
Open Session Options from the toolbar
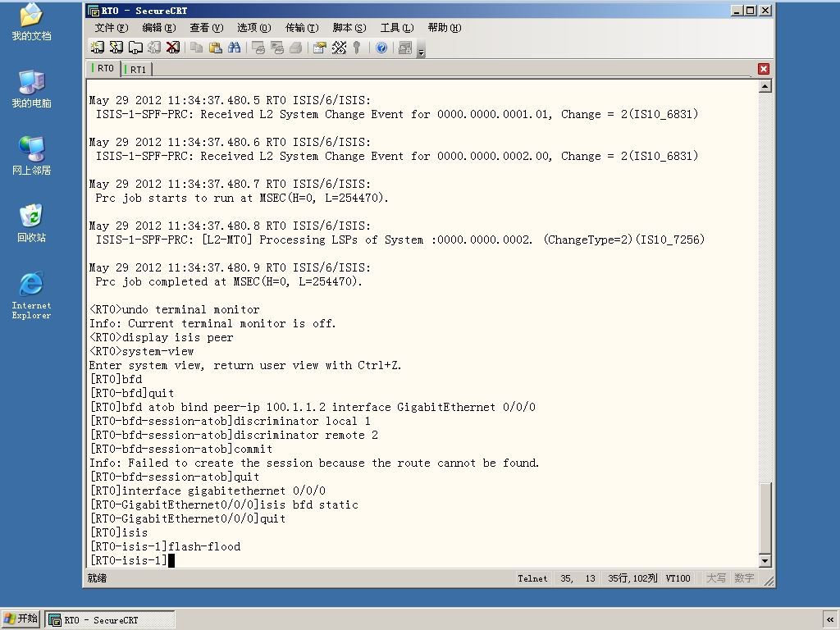point(320,48)
